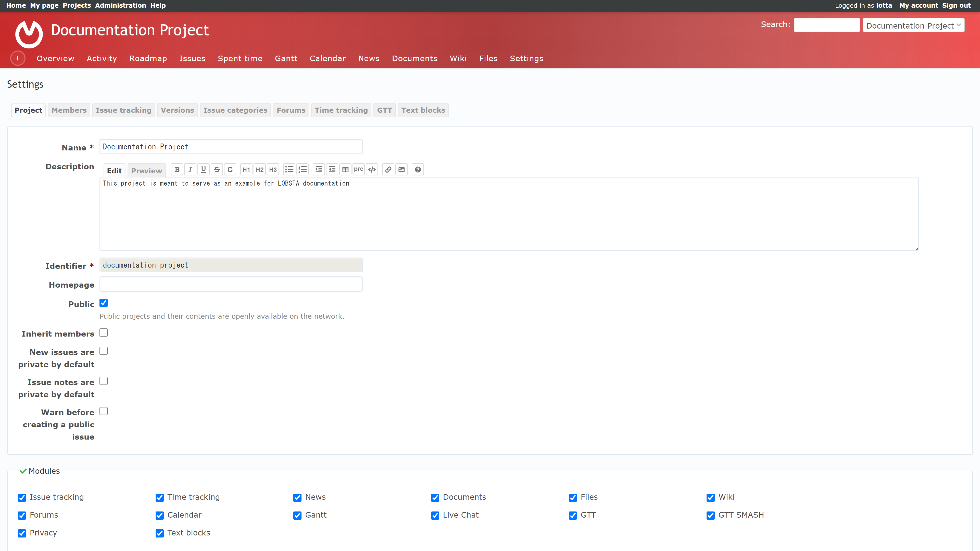Image resolution: width=980 pixels, height=551 pixels.
Task: Insert a wiki page link icon
Action: (x=388, y=170)
